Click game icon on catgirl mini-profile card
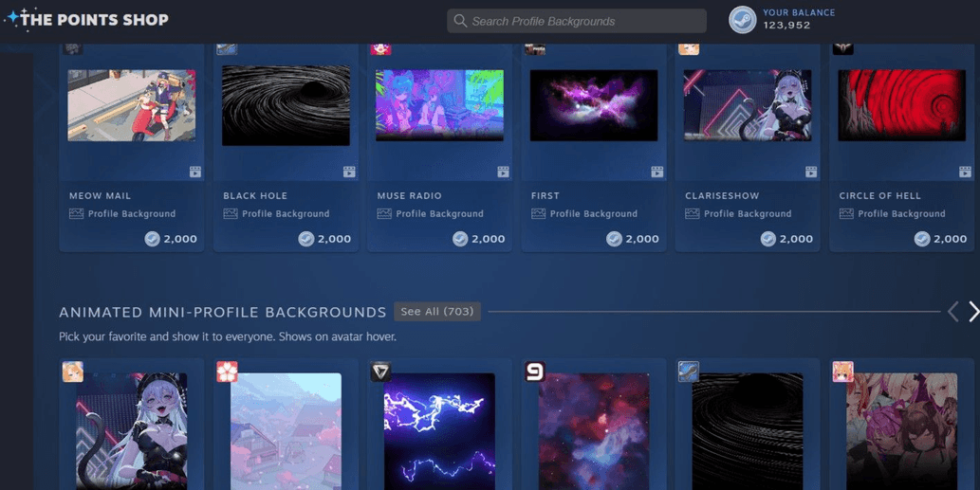The width and height of the screenshot is (980, 490). point(72,372)
